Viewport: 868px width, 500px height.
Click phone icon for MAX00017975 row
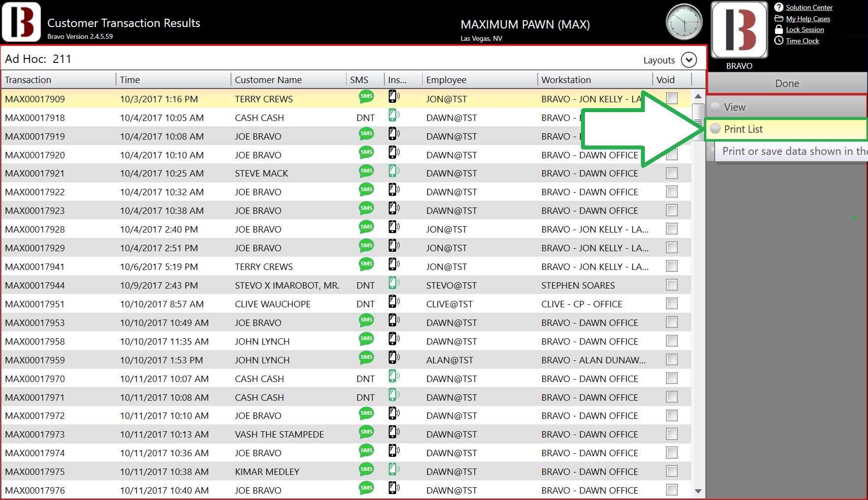coord(394,469)
